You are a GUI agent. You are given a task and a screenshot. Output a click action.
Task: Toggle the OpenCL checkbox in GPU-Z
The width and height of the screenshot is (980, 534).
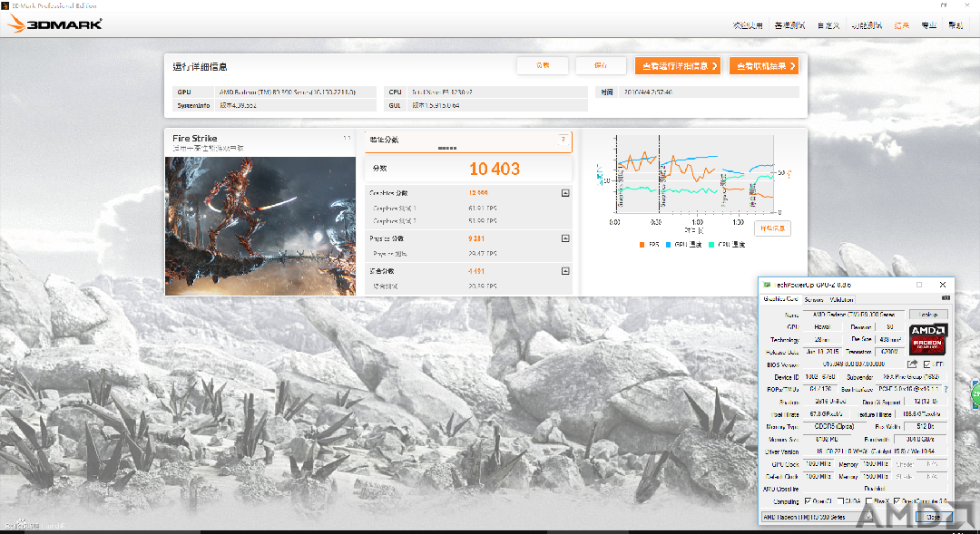[x=808, y=500]
